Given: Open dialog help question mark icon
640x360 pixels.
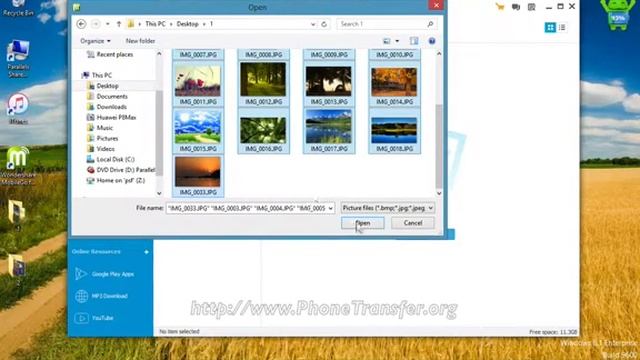Looking at the screenshot, I should [x=432, y=41].
